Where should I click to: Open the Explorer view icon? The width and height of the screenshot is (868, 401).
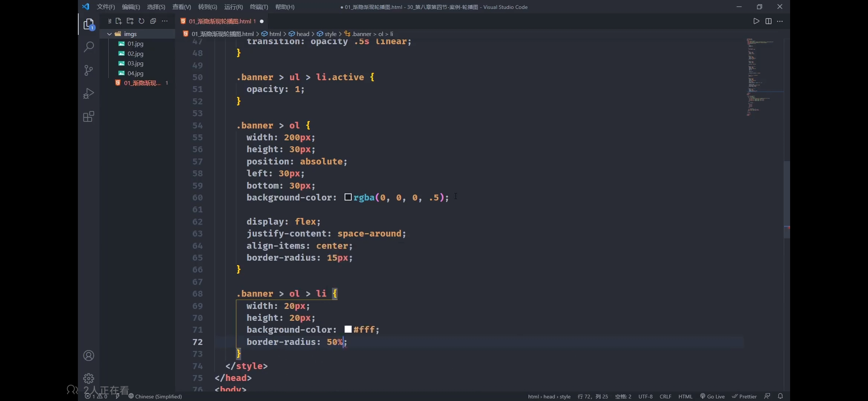coord(89,25)
